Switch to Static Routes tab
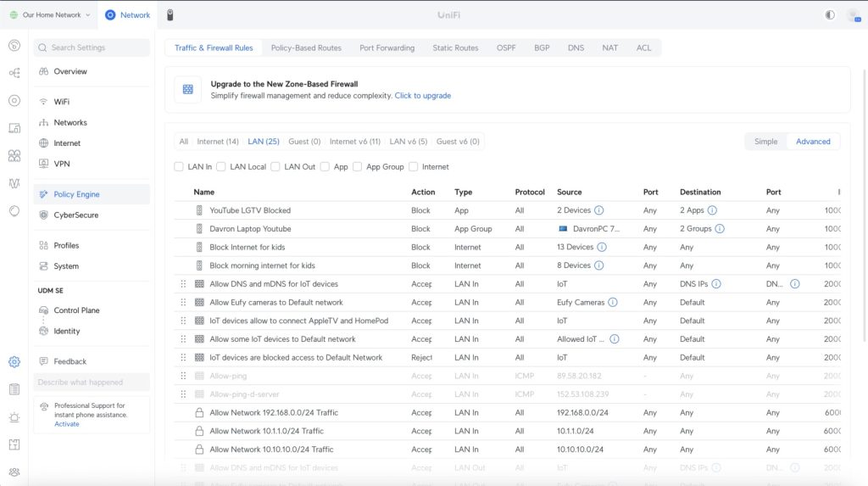The height and width of the screenshot is (486, 868). tap(455, 48)
